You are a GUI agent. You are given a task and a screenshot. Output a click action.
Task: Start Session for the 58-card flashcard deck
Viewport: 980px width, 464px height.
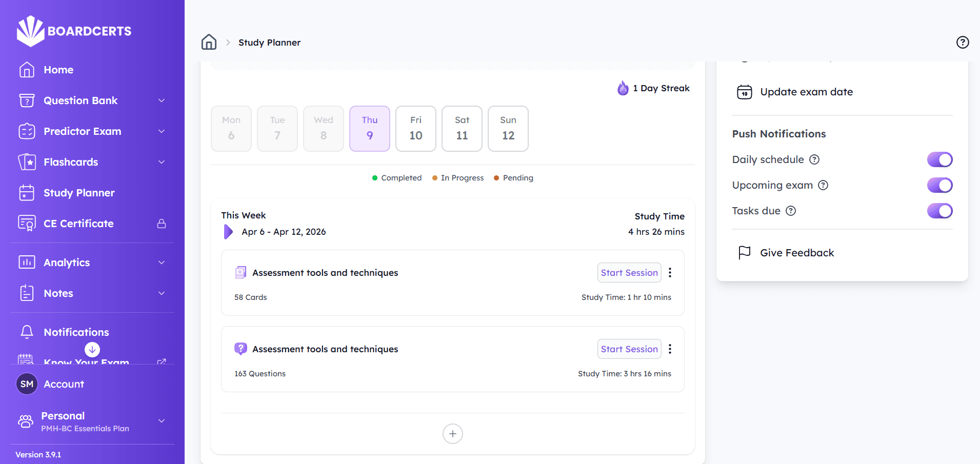click(x=629, y=272)
